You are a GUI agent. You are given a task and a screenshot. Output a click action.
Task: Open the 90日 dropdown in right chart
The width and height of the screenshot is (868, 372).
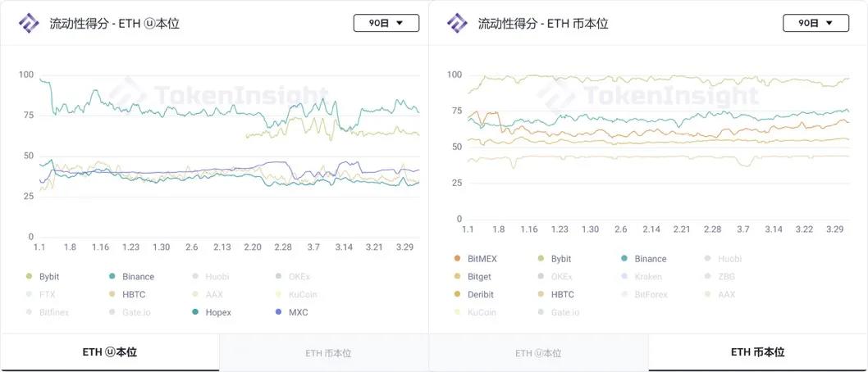coord(815,23)
